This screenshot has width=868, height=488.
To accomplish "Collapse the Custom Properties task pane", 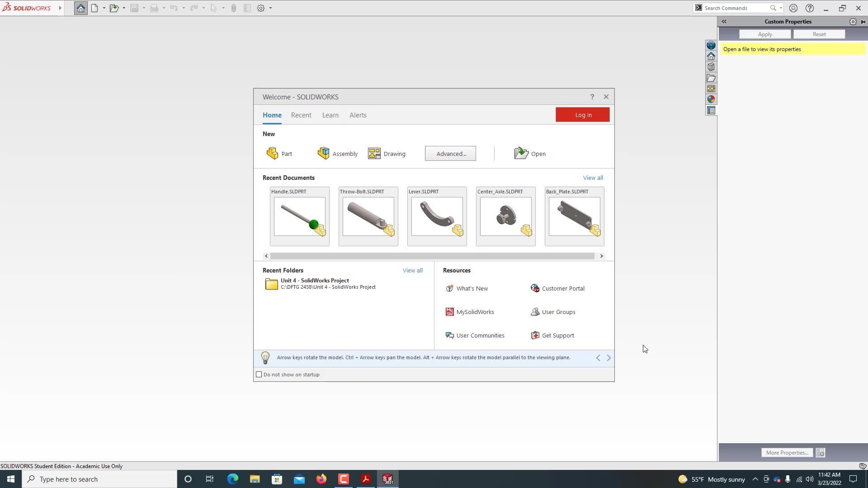I will pos(724,22).
